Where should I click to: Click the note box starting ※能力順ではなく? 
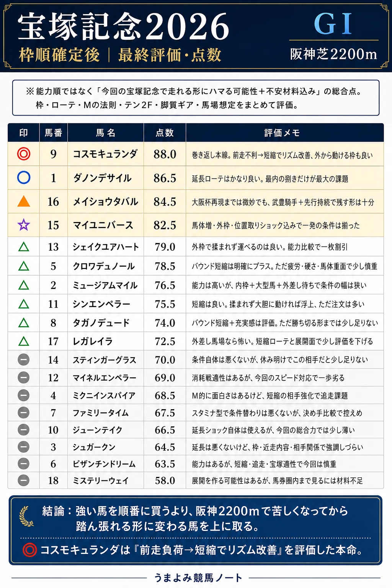[196, 98]
